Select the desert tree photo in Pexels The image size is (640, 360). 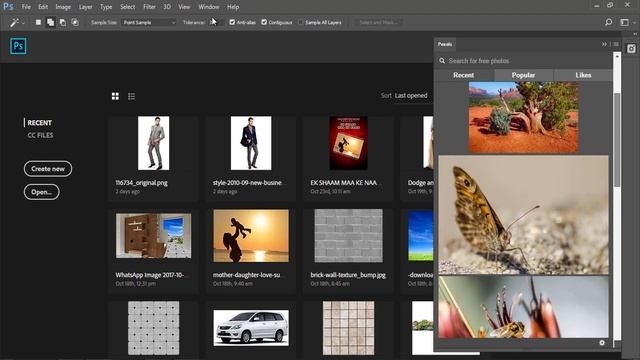(523, 117)
